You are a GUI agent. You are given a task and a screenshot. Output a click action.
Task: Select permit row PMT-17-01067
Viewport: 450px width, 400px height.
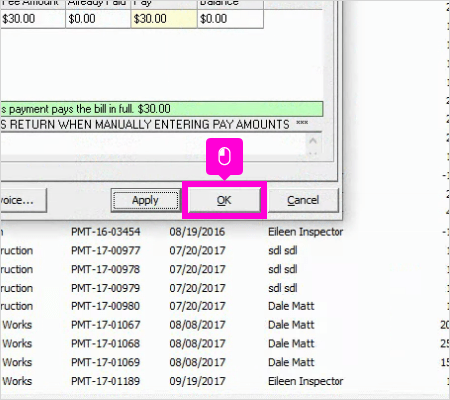click(225, 325)
